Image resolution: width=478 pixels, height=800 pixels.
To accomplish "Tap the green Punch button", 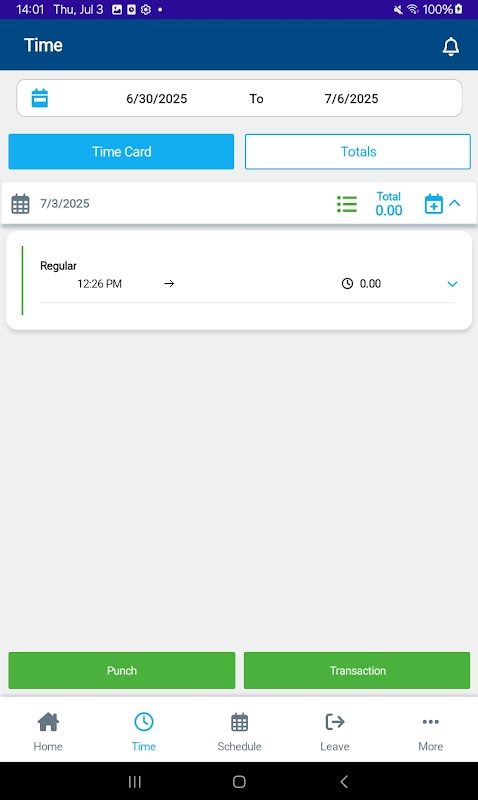I will tap(121, 670).
